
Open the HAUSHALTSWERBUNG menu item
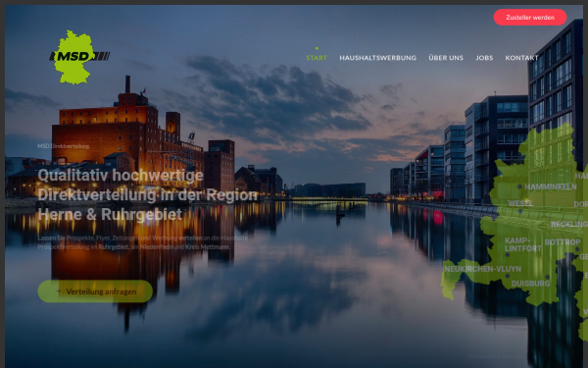point(377,58)
